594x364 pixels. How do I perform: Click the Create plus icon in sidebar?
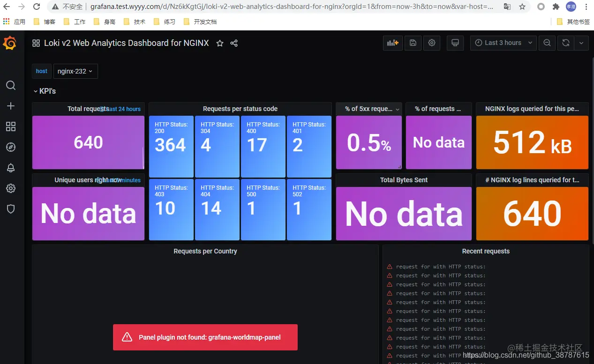[11, 106]
